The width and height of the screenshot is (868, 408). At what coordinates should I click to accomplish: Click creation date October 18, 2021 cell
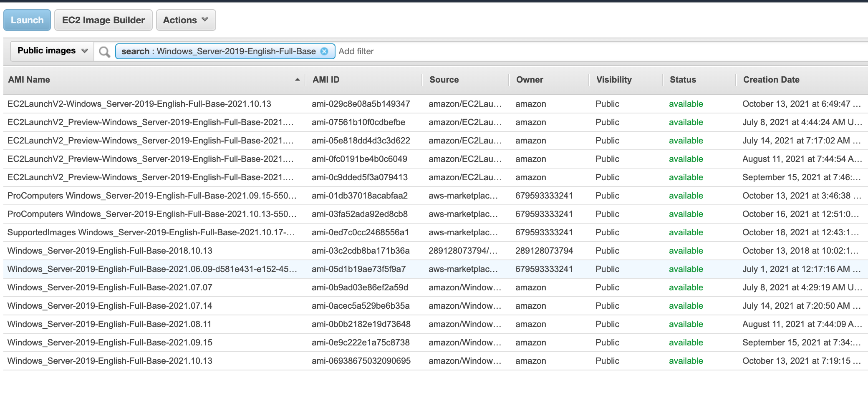pos(801,232)
